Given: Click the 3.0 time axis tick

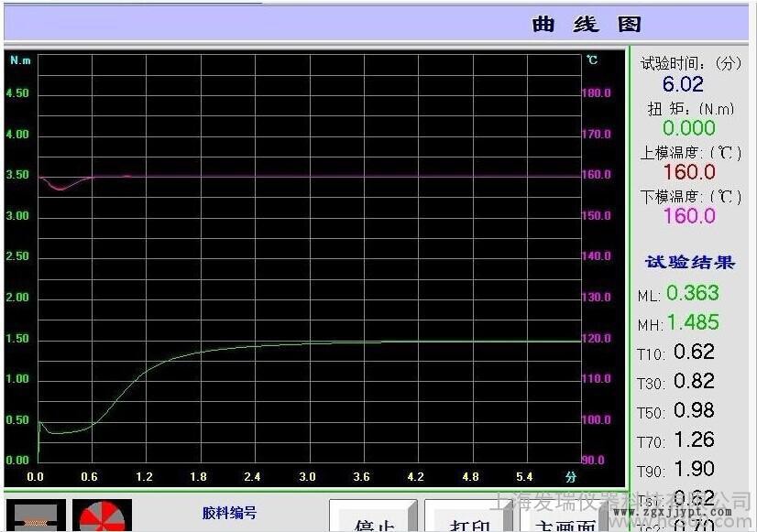Looking at the screenshot, I should 307,477.
